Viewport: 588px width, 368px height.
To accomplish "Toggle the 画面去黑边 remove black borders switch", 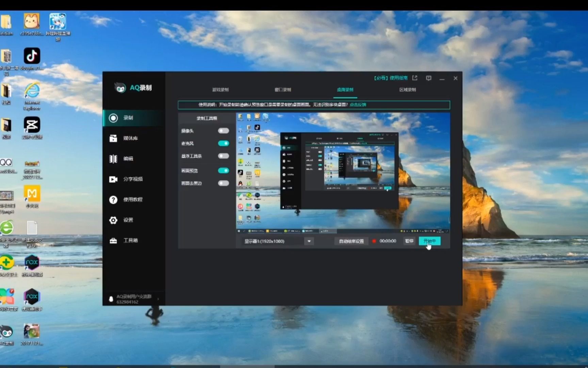I will [x=224, y=183].
